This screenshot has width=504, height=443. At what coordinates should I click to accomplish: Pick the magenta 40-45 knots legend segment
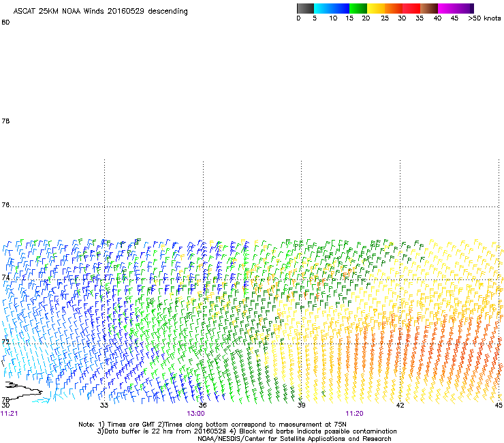(x=447, y=8)
